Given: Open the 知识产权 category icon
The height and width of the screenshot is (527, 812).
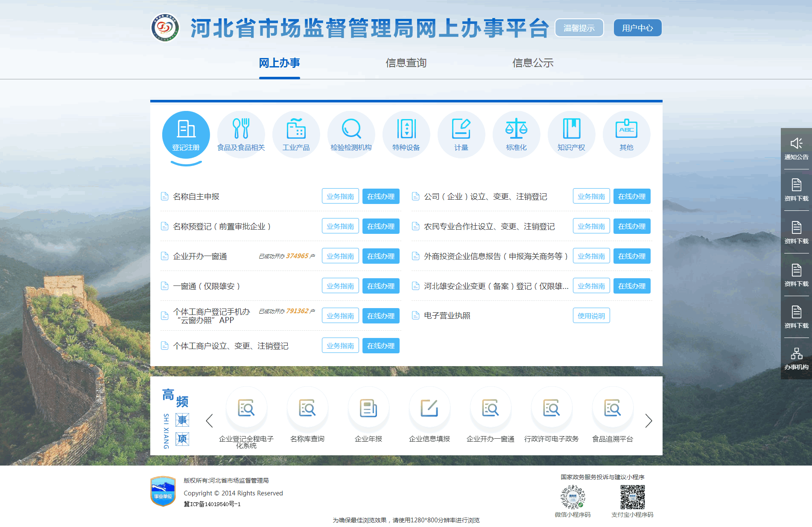Looking at the screenshot, I should 571,134.
